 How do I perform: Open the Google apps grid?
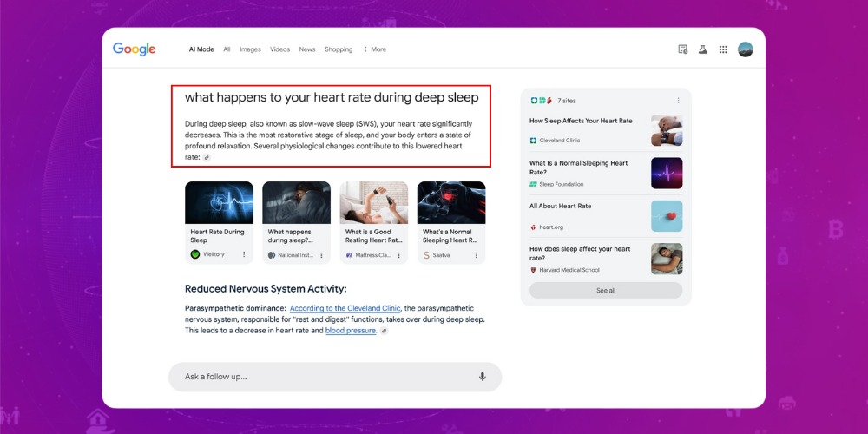click(x=723, y=49)
